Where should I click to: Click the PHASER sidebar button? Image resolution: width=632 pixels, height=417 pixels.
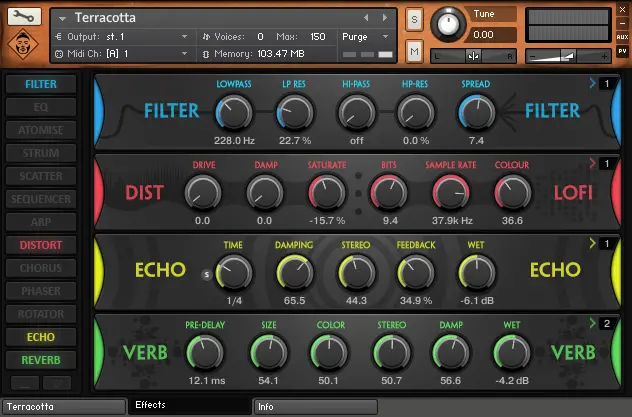(41, 291)
